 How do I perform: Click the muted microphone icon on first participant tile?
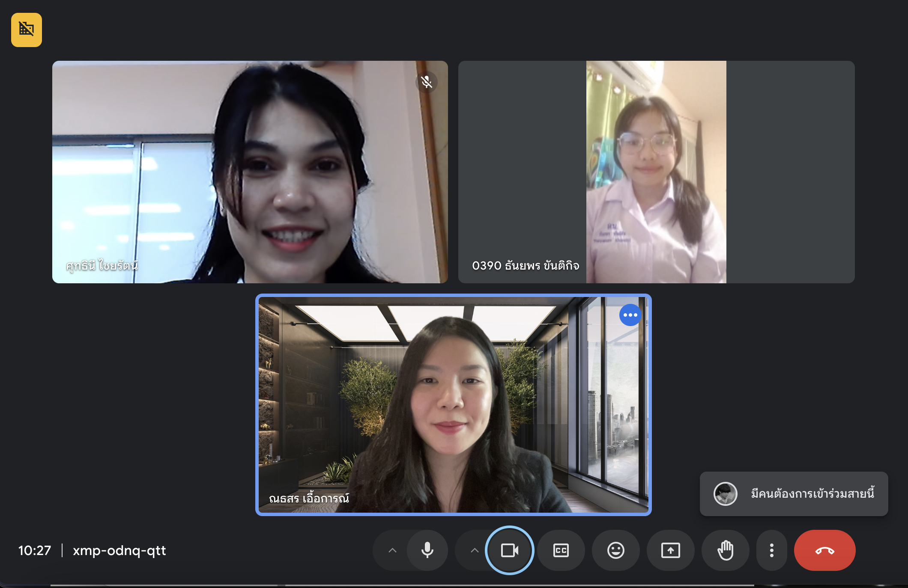pyautogui.click(x=427, y=82)
